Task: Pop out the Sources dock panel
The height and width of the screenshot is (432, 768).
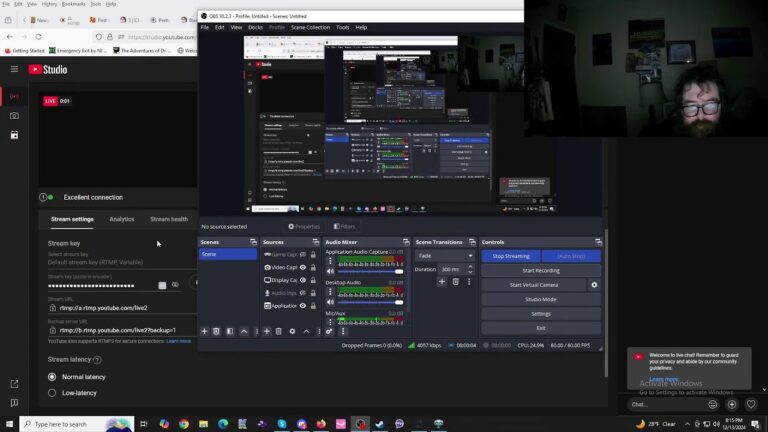Action: (315, 242)
